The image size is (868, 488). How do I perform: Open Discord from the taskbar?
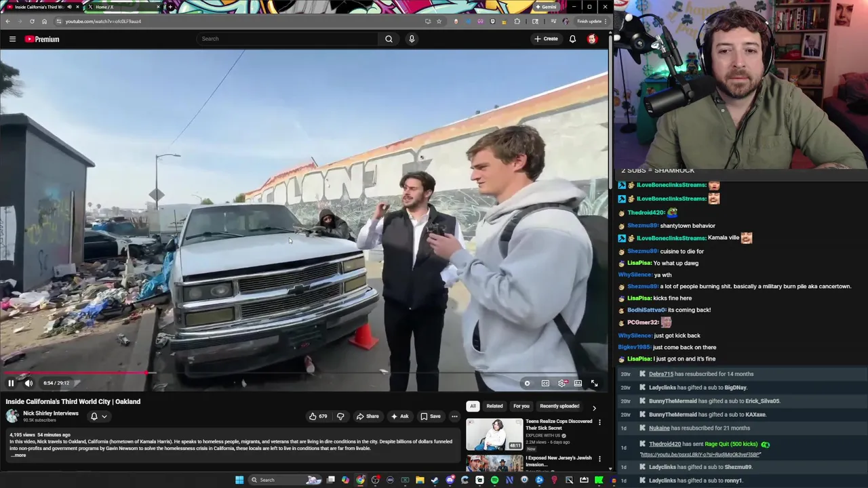click(x=450, y=480)
